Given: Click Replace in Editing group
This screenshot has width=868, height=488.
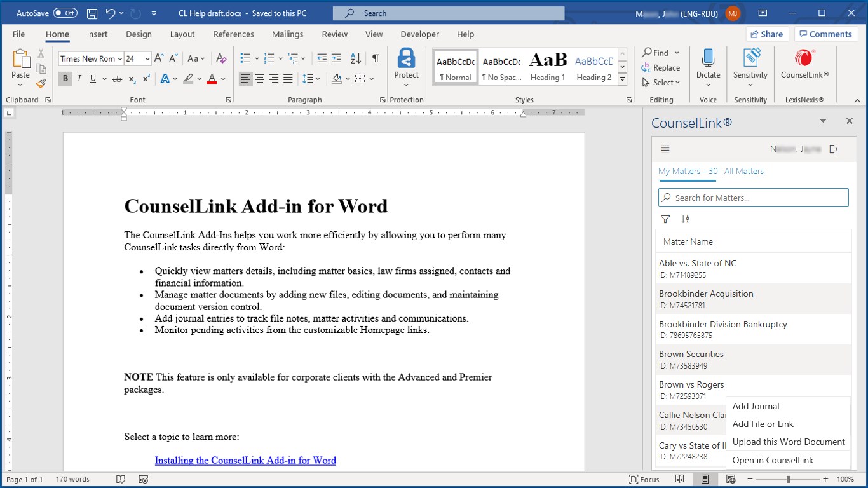Looking at the screenshot, I should point(661,68).
